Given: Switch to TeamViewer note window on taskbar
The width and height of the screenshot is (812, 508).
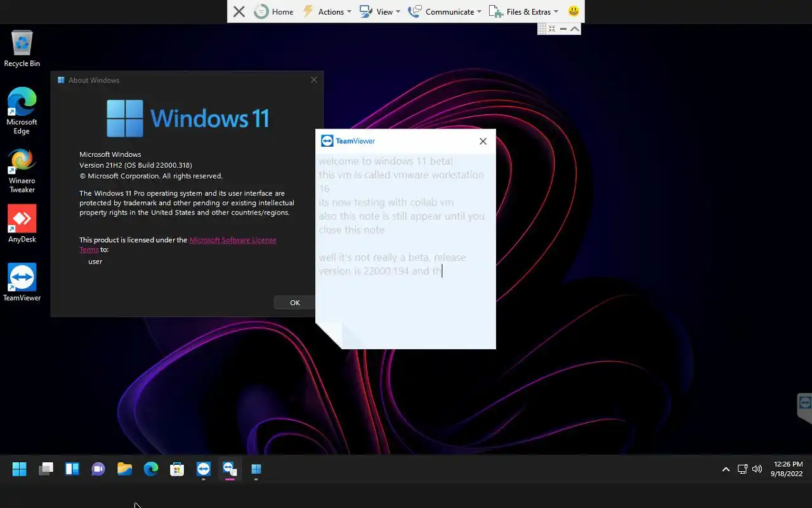Looking at the screenshot, I should [230, 469].
